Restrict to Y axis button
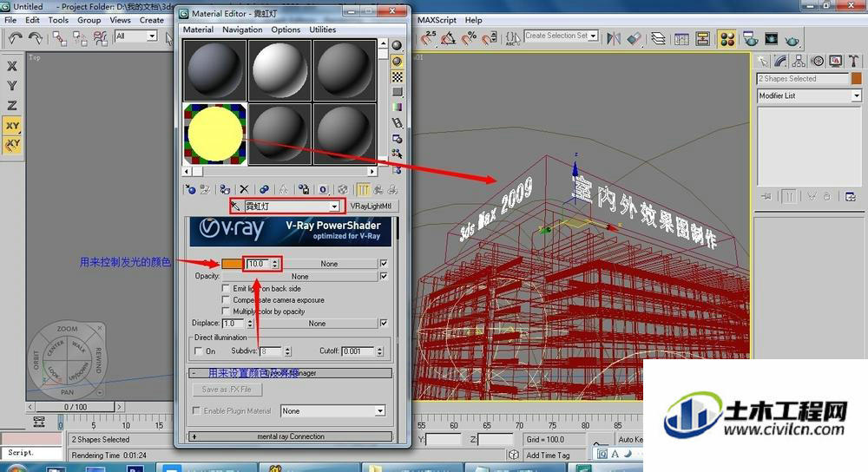The height and width of the screenshot is (472, 868). tap(11, 86)
